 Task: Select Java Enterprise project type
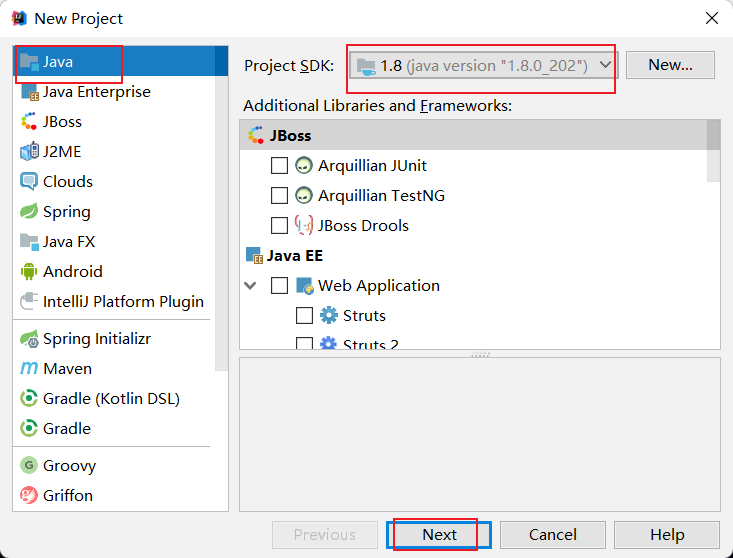[x=97, y=92]
